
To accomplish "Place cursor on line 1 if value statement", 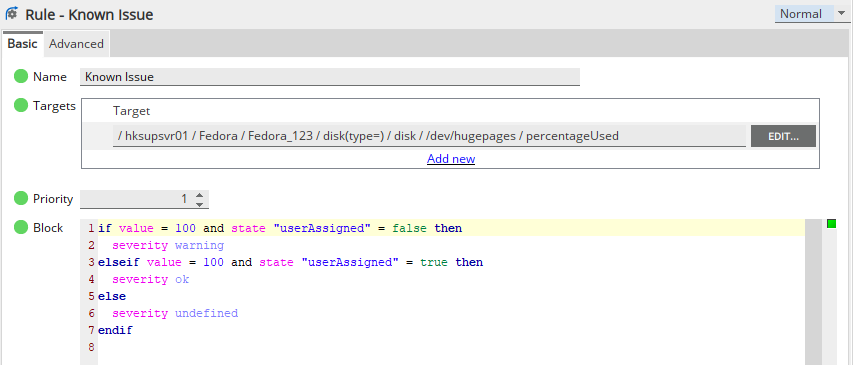I will click(280, 228).
